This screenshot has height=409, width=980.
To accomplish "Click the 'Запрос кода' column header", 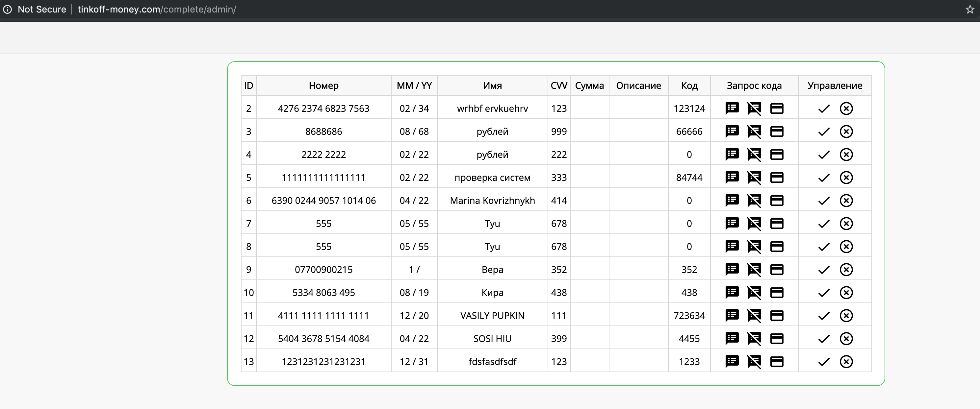I will 754,85.
